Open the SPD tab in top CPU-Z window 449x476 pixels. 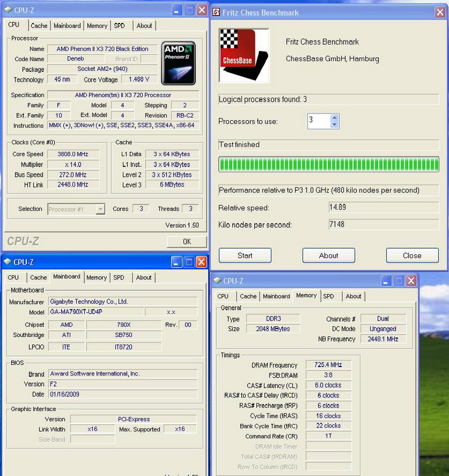tap(120, 26)
